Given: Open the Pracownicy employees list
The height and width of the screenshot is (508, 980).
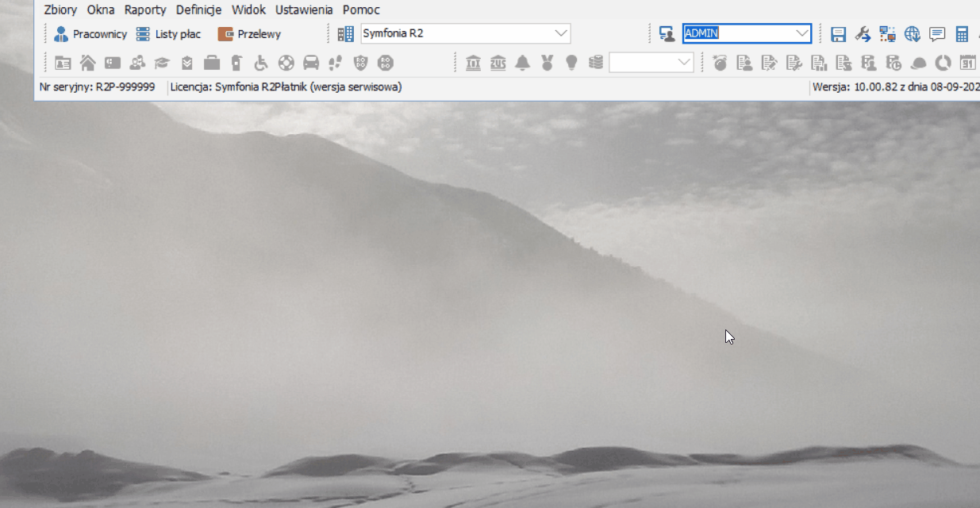Looking at the screenshot, I should (90, 34).
